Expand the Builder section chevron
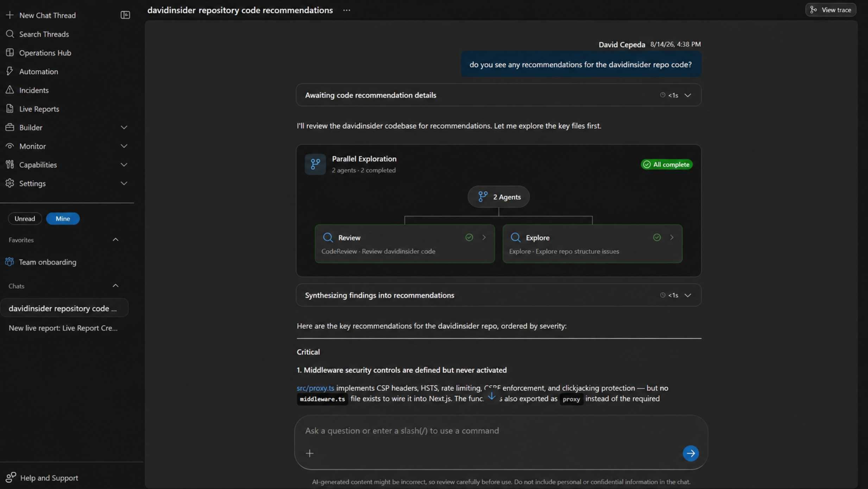The height and width of the screenshot is (489, 868). (x=124, y=127)
